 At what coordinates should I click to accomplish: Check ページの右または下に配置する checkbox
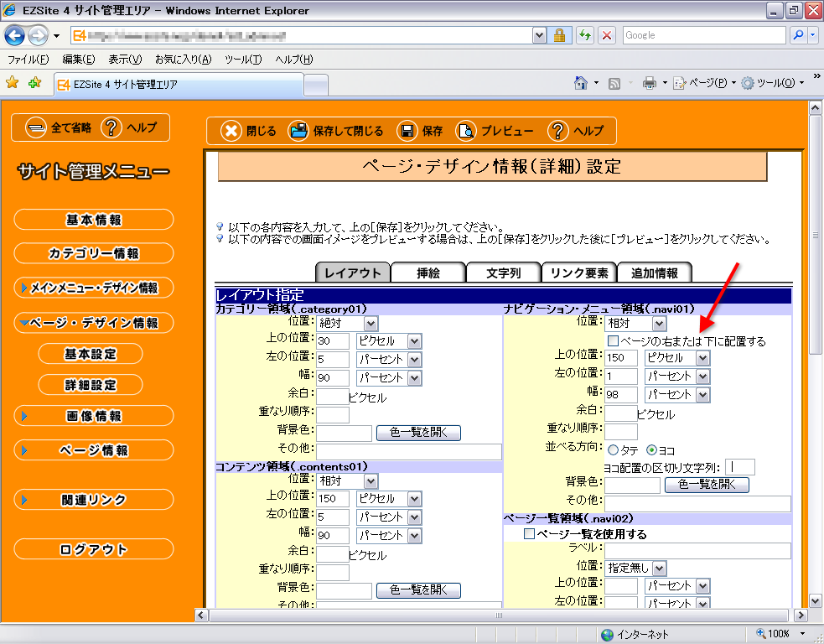coord(613,340)
